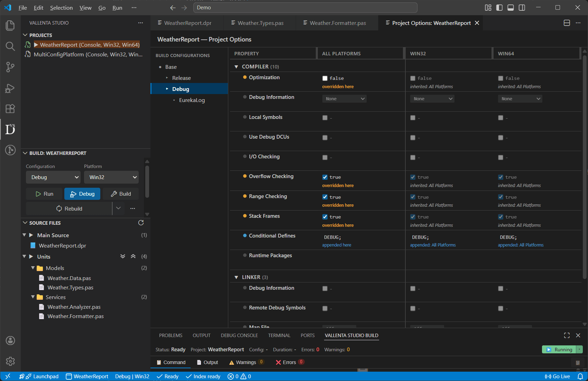Open remote window icon in status bar

(8, 377)
